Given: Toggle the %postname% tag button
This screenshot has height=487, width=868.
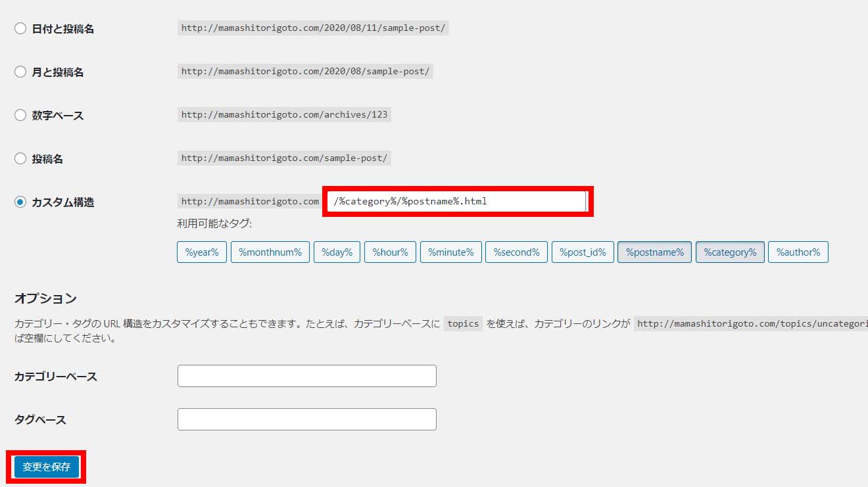Looking at the screenshot, I should (654, 252).
